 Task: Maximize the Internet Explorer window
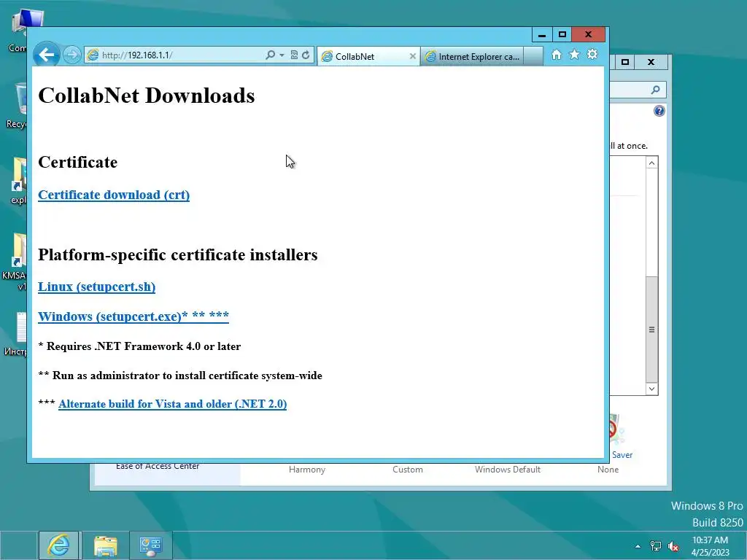click(562, 35)
